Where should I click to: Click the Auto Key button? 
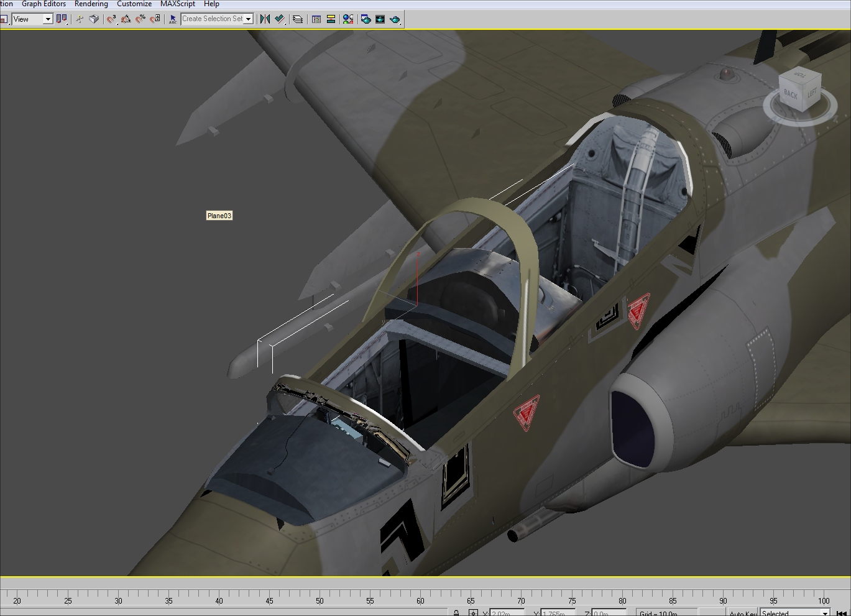click(x=742, y=612)
